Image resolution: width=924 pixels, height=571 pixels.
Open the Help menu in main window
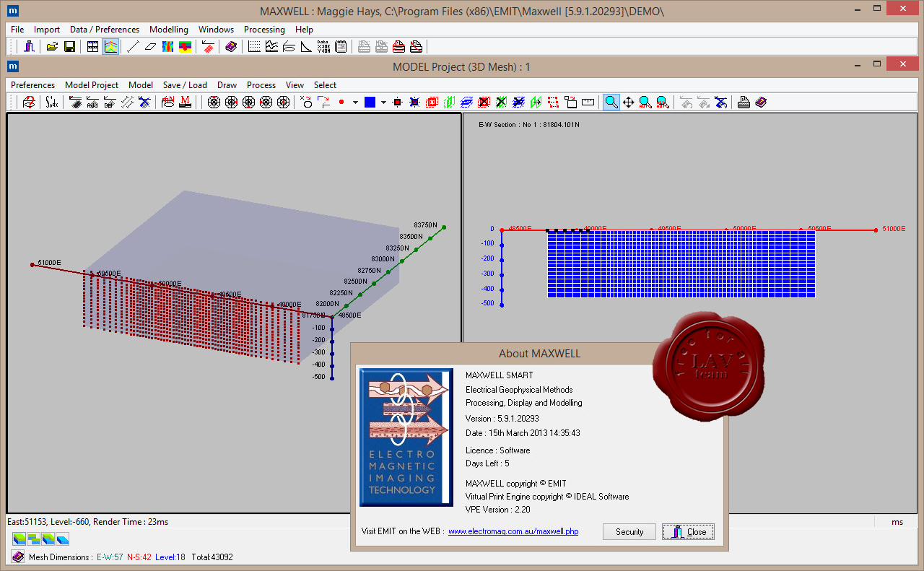(305, 30)
